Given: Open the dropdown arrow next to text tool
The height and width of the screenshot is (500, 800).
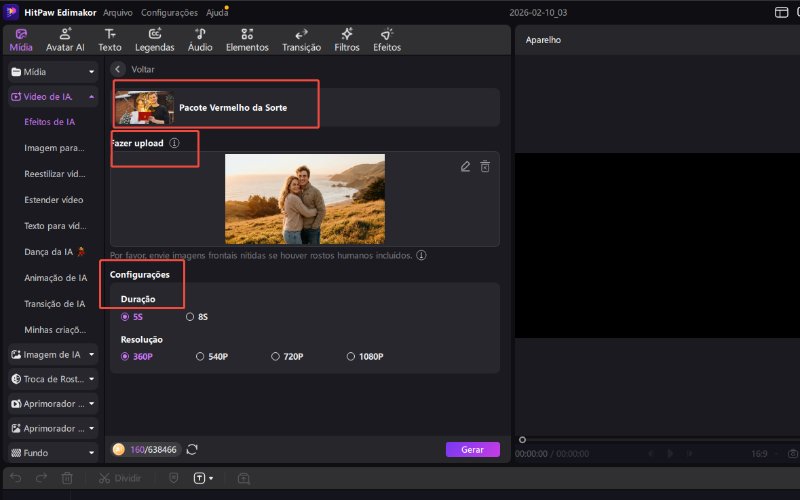Looking at the screenshot, I should tap(211, 479).
